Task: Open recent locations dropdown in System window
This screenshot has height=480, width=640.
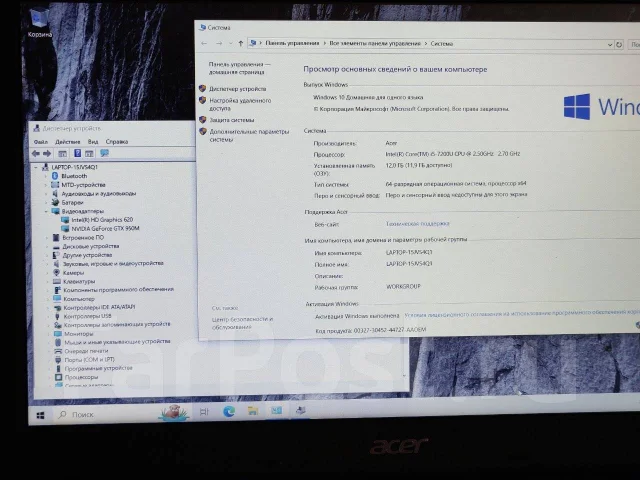Action: [x=231, y=44]
